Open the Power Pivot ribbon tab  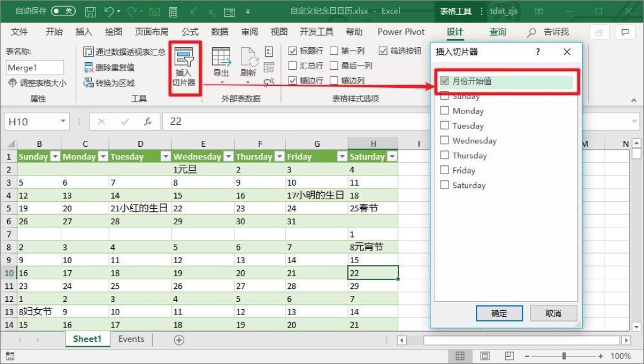click(401, 32)
